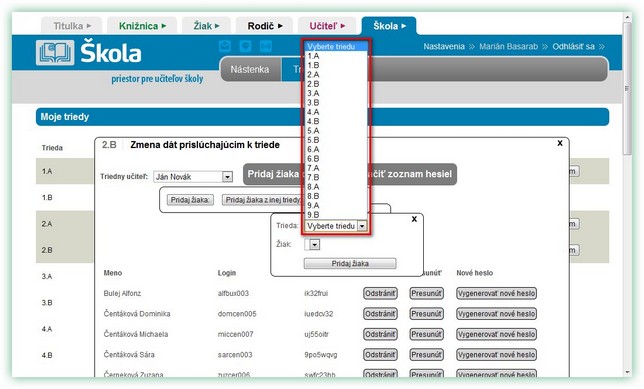Screen dimensions: 644x389
Task: Close the 2.B class data dialog
Action: click(560, 143)
